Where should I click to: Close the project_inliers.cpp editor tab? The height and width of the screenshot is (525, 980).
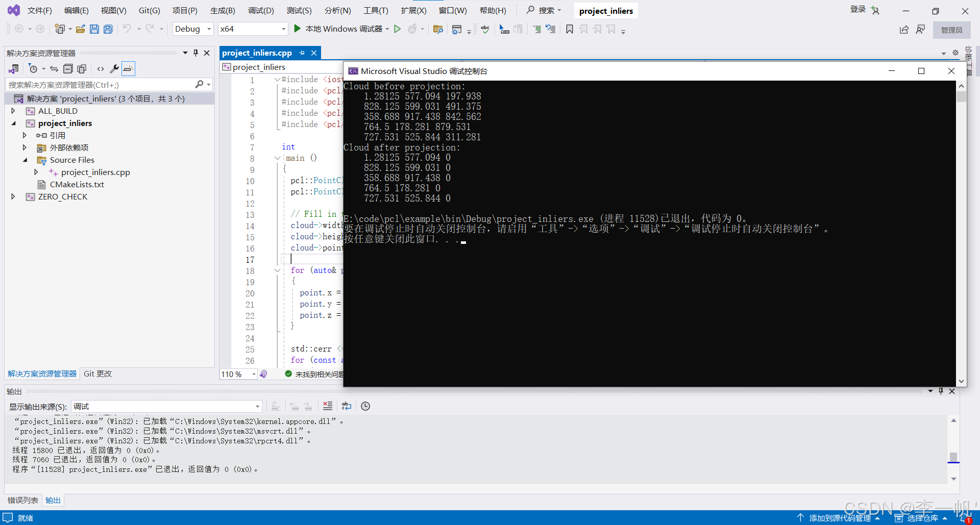(314, 53)
